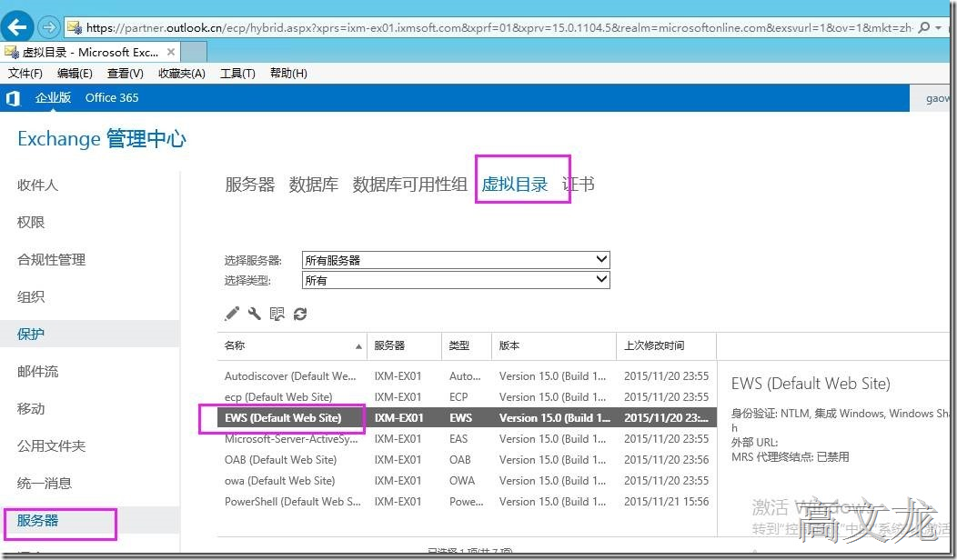Select the EWS (Default Web Site) row

(467, 418)
